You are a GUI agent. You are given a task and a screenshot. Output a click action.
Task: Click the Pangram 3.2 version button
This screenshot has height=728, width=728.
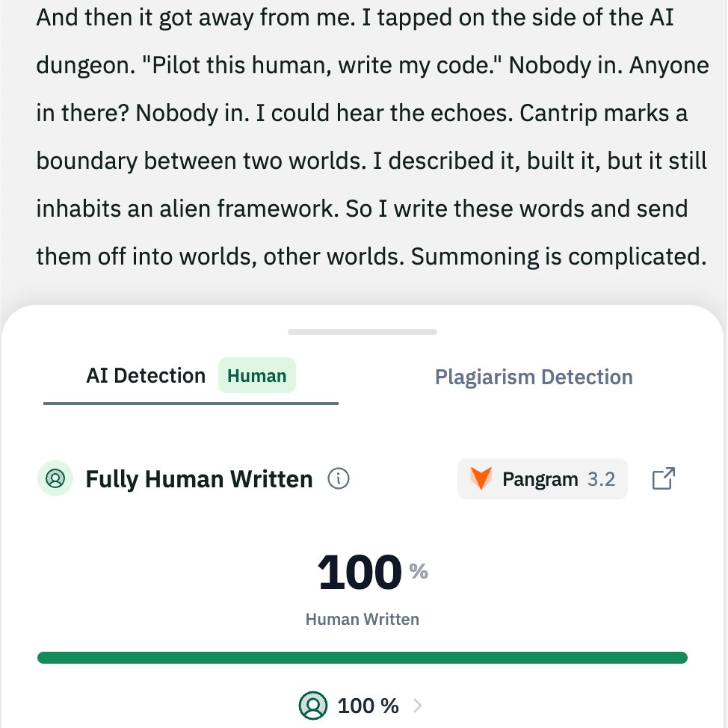pyautogui.click(x=542, y=478)
